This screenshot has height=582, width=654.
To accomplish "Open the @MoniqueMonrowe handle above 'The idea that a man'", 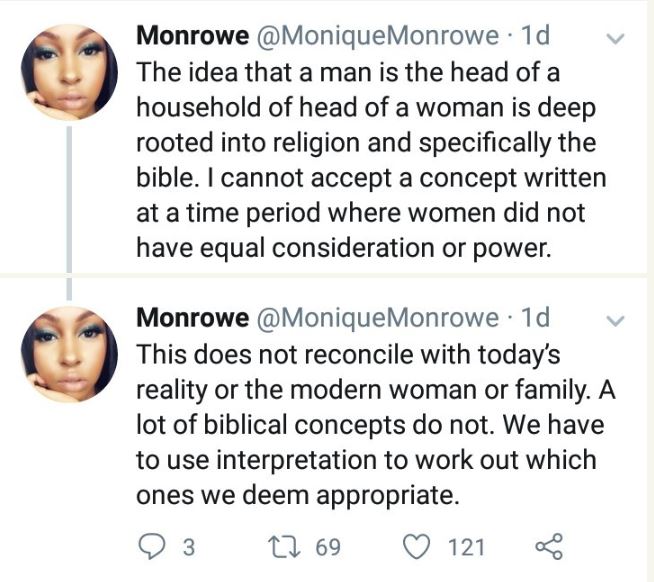I will click(378, 37).
